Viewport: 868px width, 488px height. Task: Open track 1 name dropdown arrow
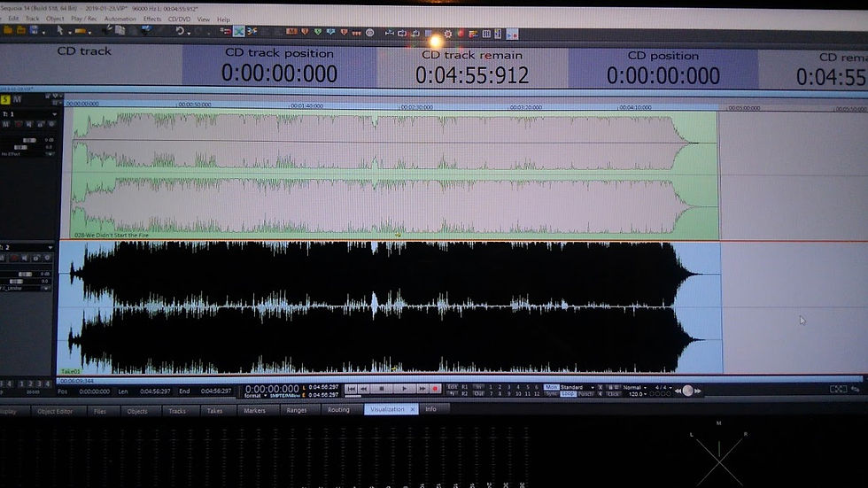click(54, 114)
